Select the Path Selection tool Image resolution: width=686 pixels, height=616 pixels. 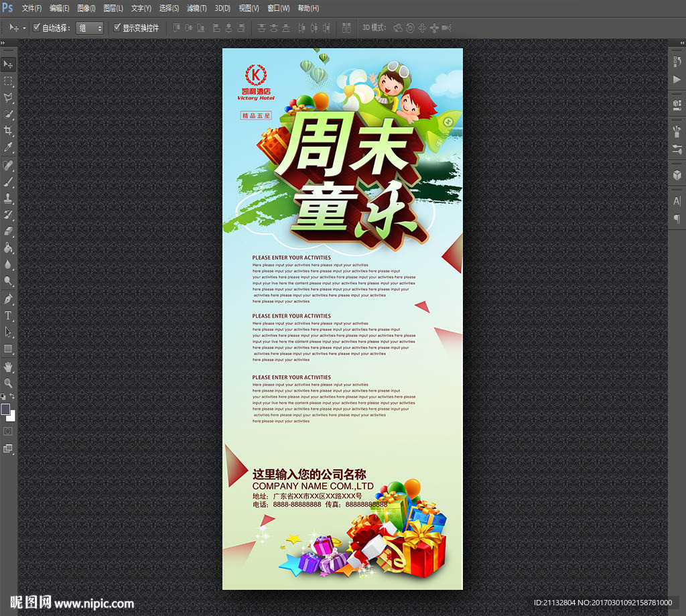click(x=8, y=332)
